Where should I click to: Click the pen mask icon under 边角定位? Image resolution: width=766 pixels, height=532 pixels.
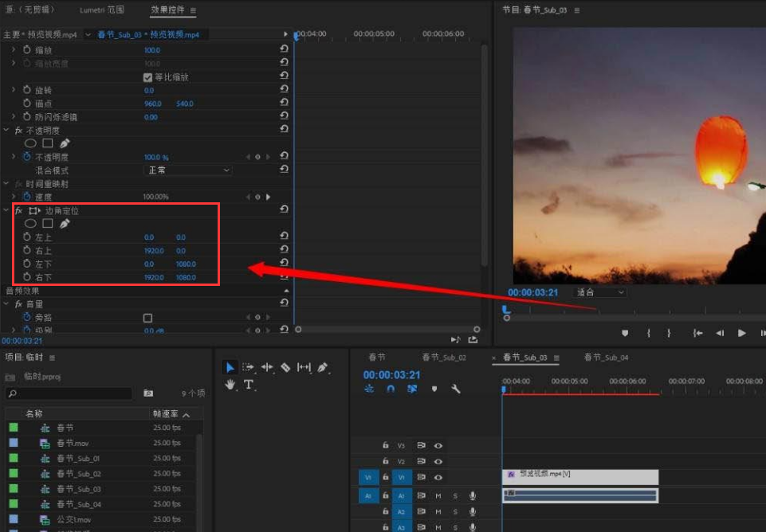click(65, 224)
